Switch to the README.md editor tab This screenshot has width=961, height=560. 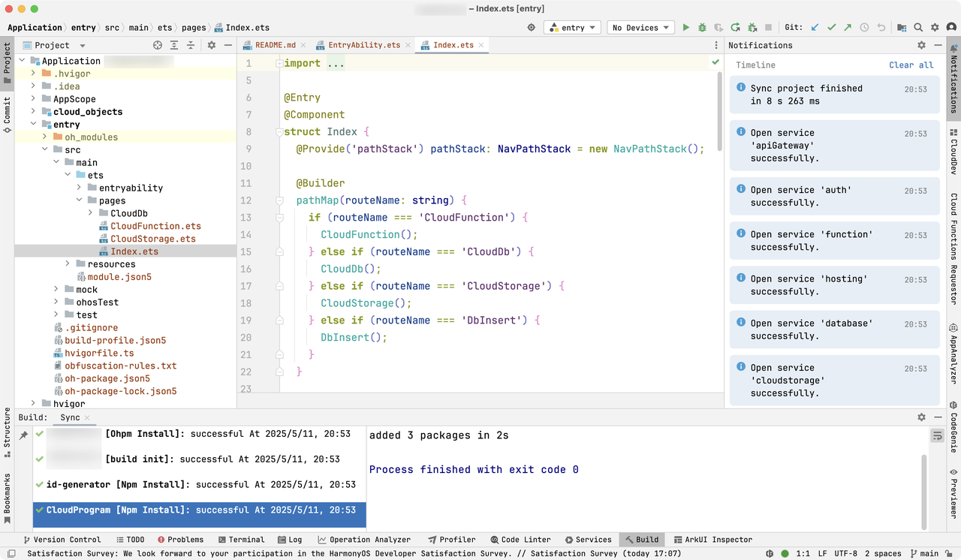point(274,45)
